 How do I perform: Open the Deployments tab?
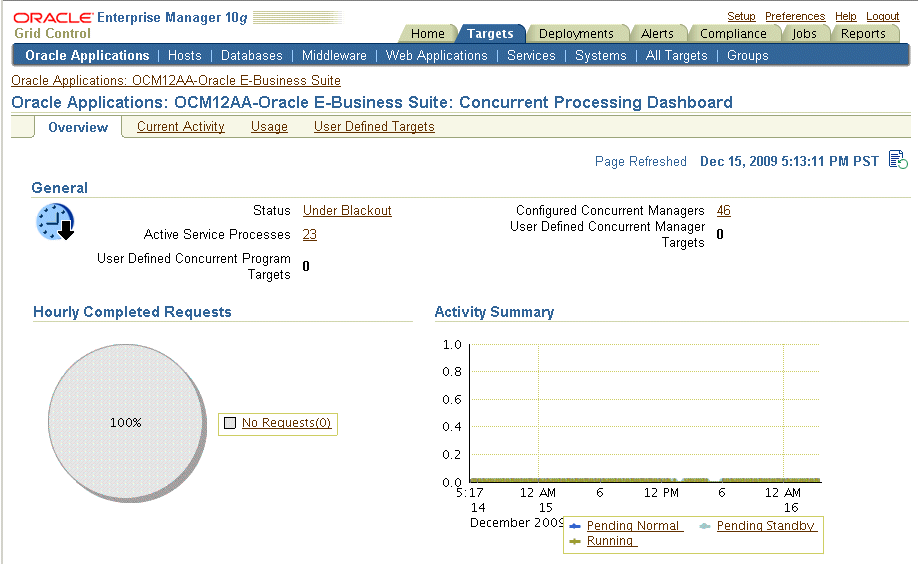(x=576, y=34)
